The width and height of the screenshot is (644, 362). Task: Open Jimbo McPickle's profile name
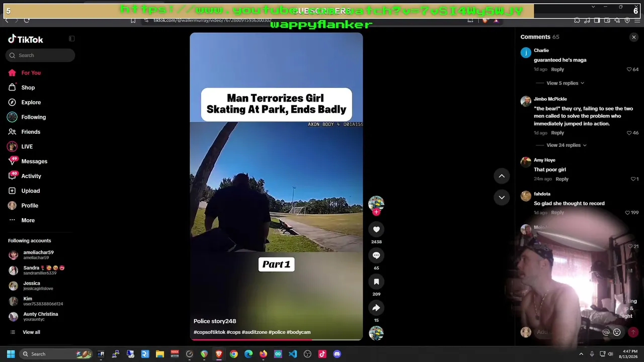[550, 99]
